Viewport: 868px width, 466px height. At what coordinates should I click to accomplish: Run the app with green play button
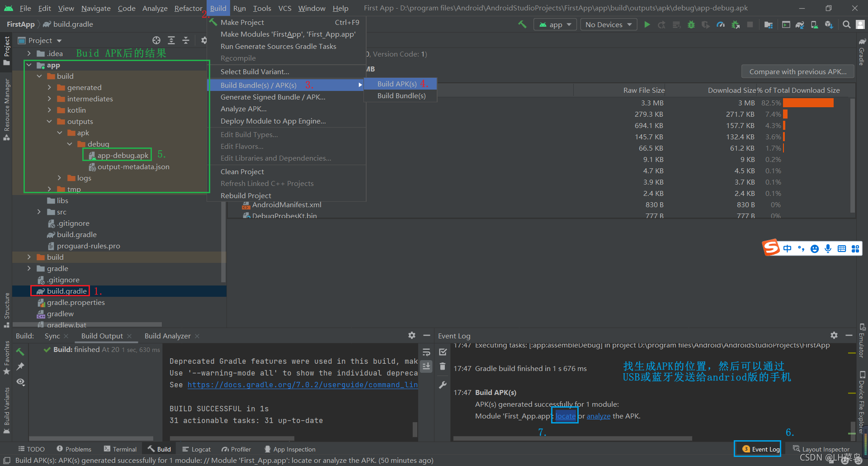pyautogui.click(x=647, y=24)
